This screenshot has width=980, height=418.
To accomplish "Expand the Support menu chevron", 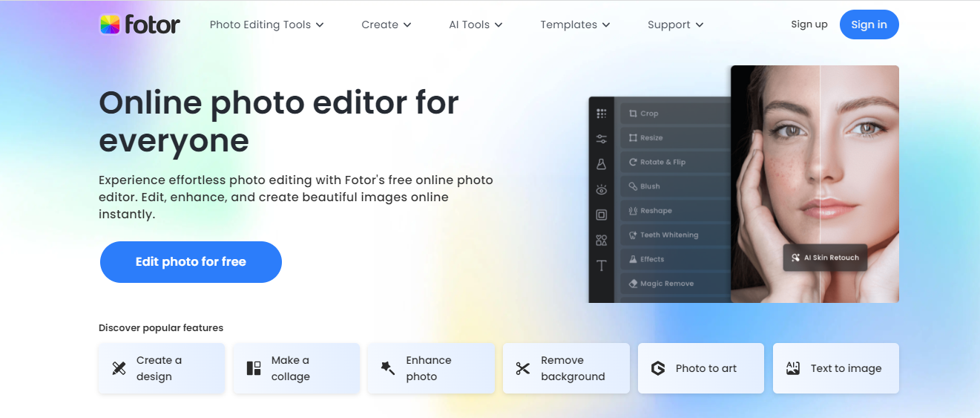I will click(700, 25).
